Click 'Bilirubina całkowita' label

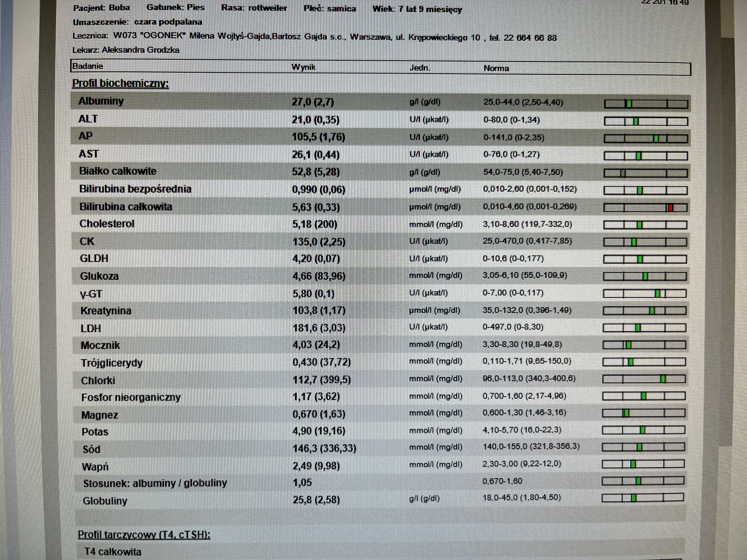pos(126,207)
